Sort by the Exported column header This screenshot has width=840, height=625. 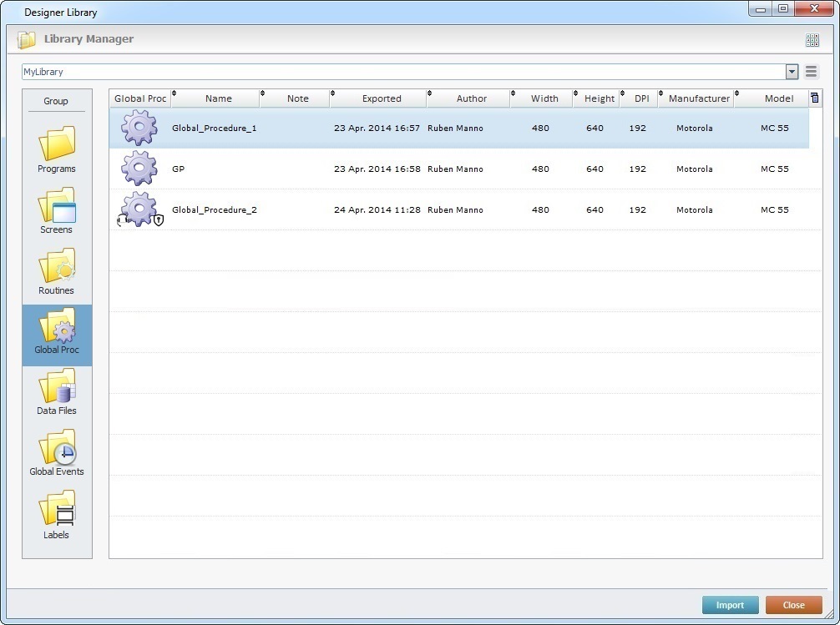[x=381, y=98]
